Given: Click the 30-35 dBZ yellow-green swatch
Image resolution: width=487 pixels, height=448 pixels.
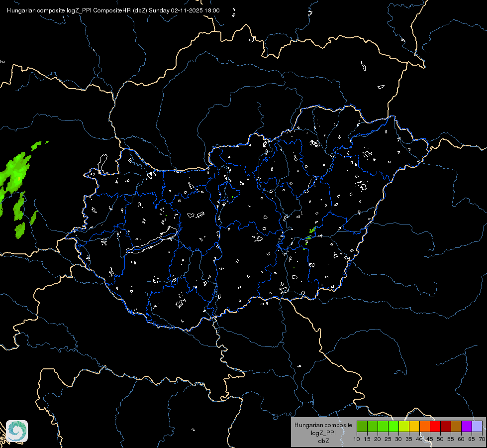Looking at the screenshot, I should point(404,426).
